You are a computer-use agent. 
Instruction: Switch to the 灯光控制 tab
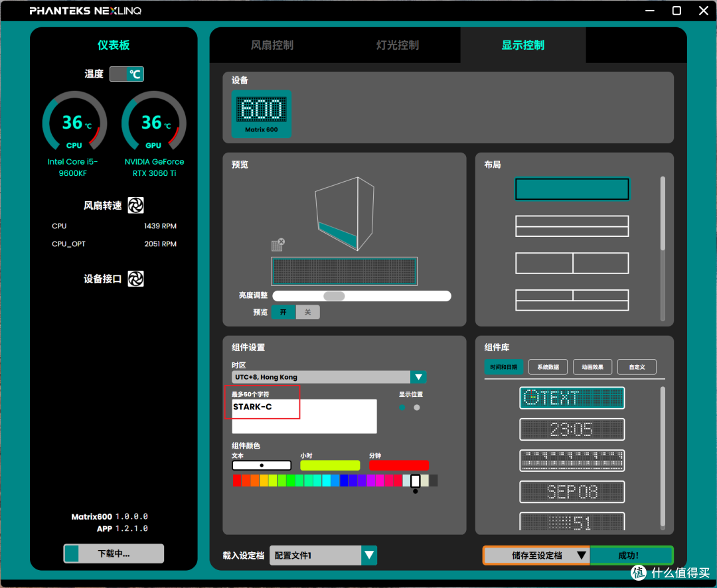point(398,45)
